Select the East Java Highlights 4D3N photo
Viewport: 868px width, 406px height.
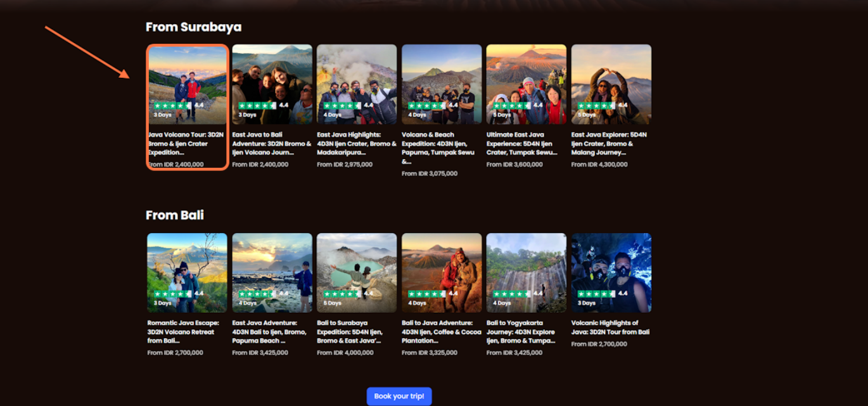click(x=357, y=76)
